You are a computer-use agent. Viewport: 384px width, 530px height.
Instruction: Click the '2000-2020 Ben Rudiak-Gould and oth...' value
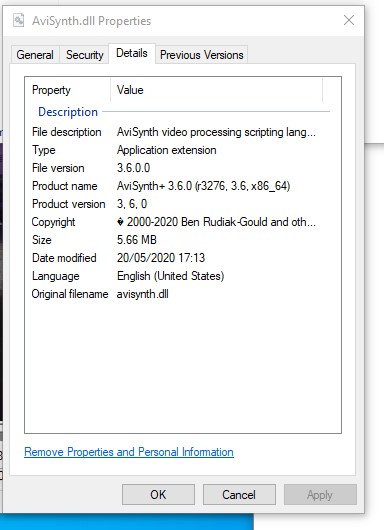tap(216, 222)
